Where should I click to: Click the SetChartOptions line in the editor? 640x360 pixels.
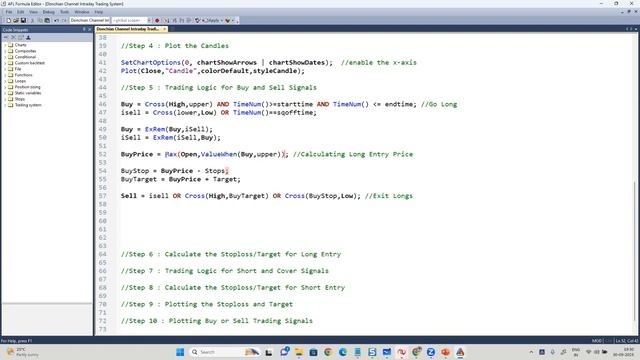coord(269,62)
